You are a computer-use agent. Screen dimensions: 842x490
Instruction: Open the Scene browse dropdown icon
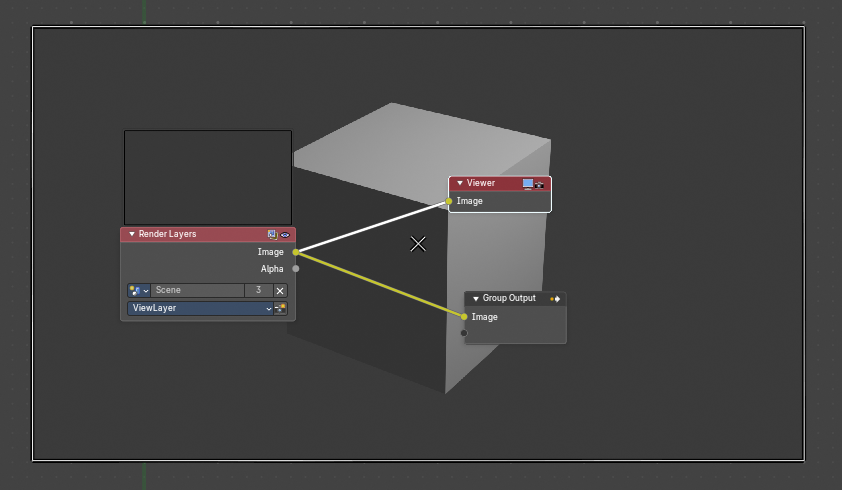tap(139, 291)
